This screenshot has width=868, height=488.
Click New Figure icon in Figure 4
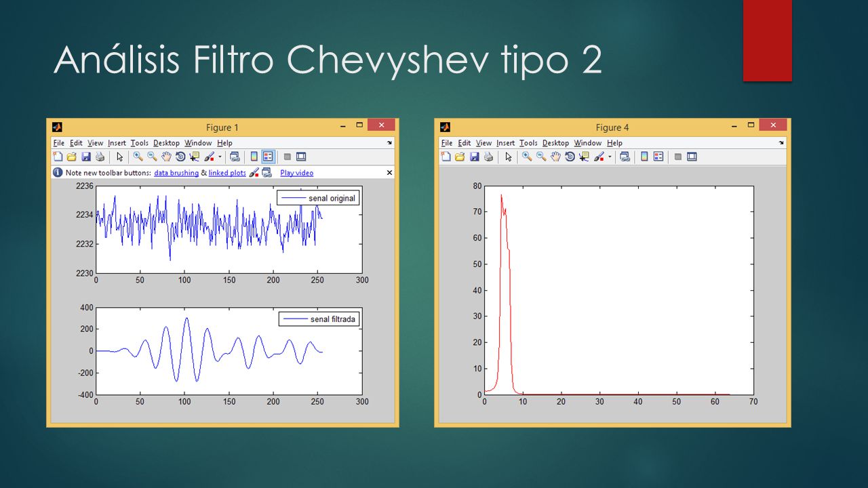[446, 157]
